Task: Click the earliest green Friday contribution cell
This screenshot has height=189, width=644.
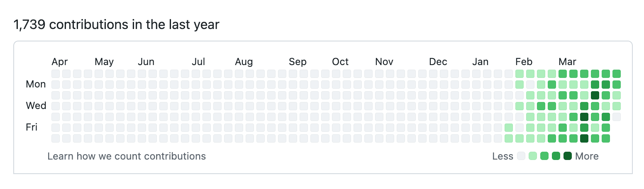Action: [x=509, y=128]
